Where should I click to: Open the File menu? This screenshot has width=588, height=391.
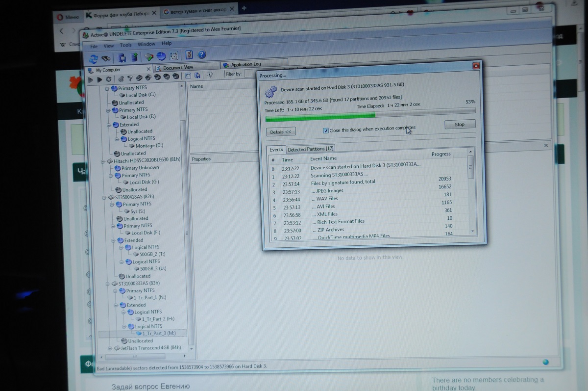click(94, 47)
